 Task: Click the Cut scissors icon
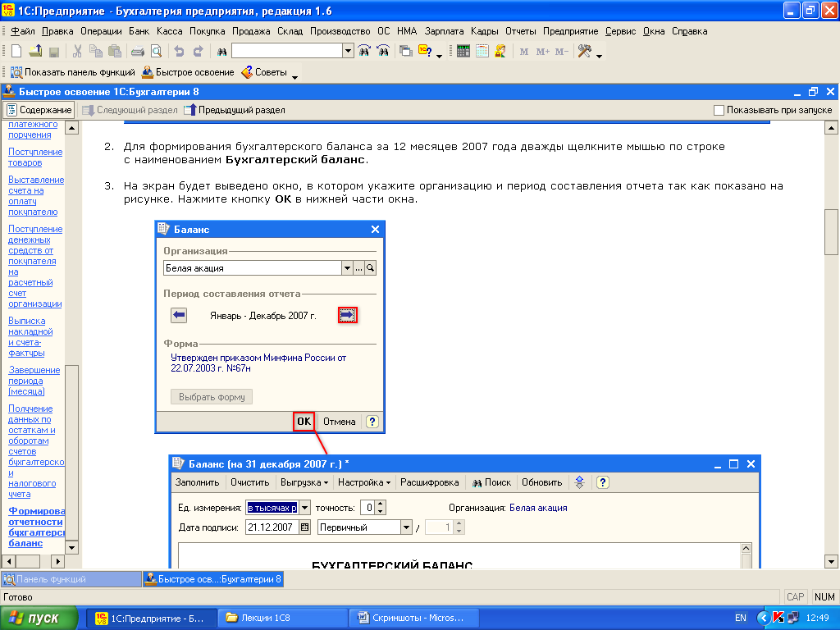click(x=77, y=52)
